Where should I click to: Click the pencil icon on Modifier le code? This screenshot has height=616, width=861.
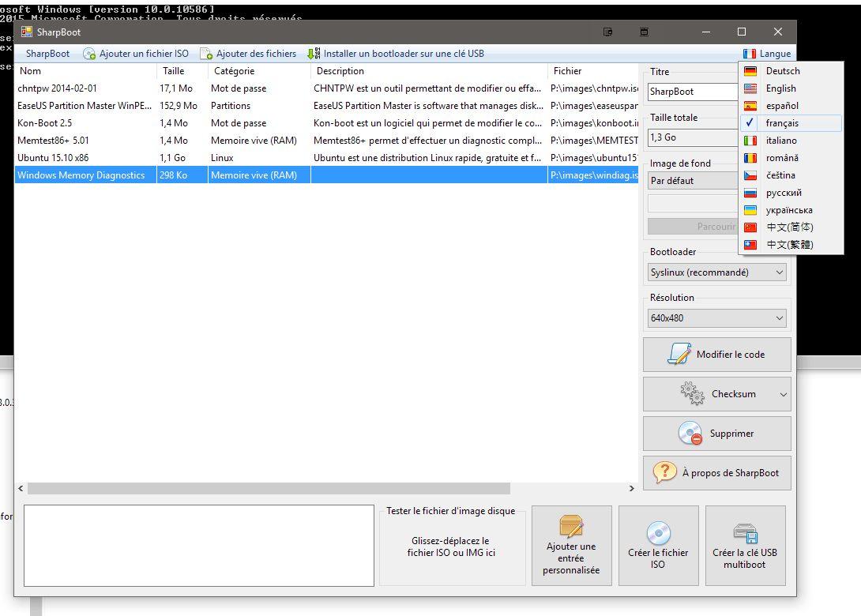tap(679, 354)
